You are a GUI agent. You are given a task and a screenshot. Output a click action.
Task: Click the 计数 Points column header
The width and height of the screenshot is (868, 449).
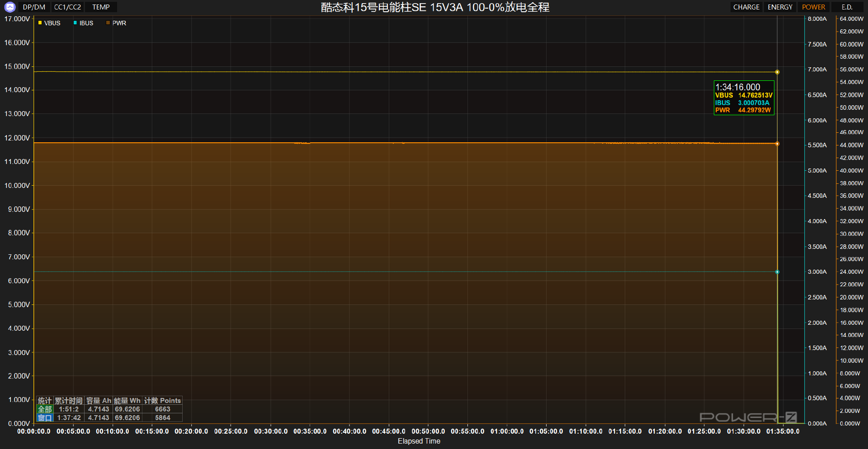tap(162, 401)
